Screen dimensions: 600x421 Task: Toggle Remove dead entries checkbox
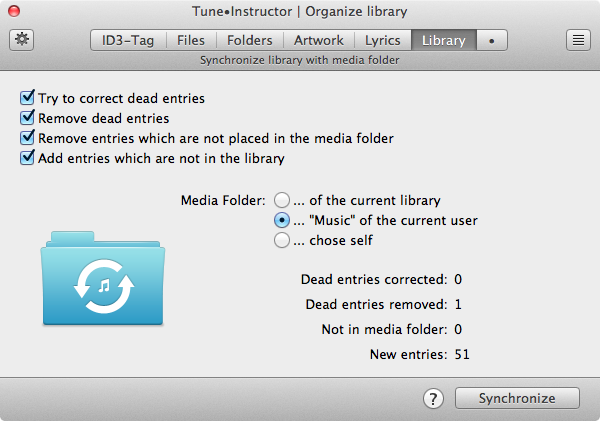click(27, 117)
